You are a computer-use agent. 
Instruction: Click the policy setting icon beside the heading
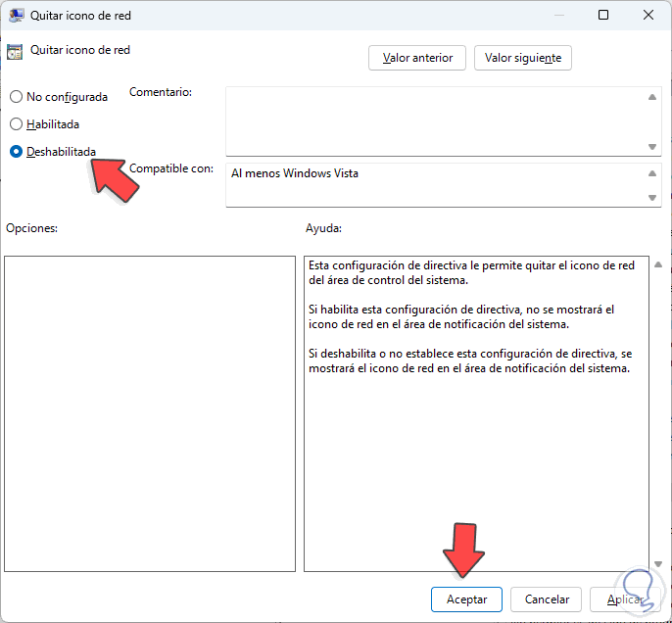[x=15, y=51]
